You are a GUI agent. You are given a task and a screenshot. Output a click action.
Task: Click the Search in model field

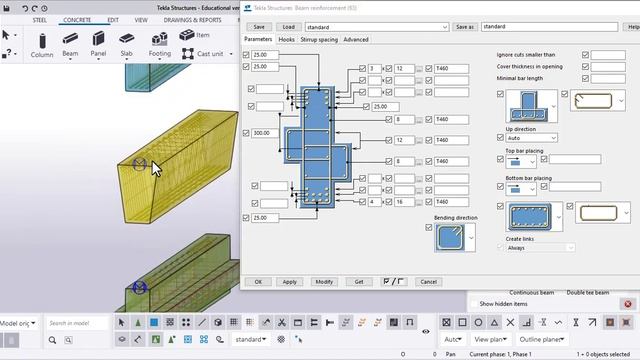77,323
